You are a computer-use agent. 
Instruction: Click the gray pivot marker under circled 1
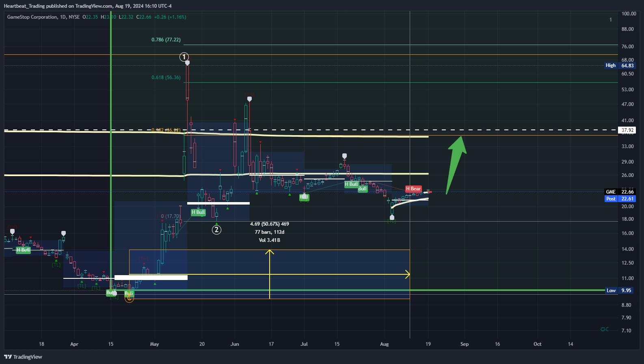point(187,63)
